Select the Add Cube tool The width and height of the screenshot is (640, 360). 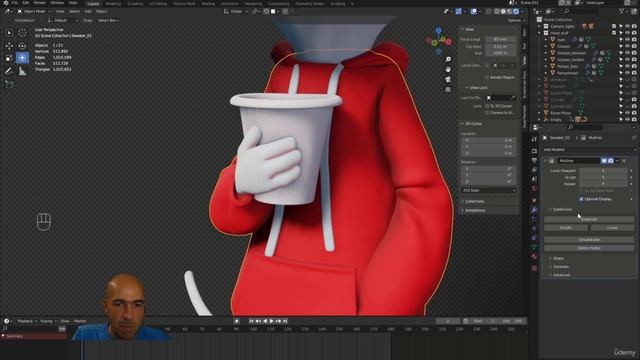tap(9, 84)
